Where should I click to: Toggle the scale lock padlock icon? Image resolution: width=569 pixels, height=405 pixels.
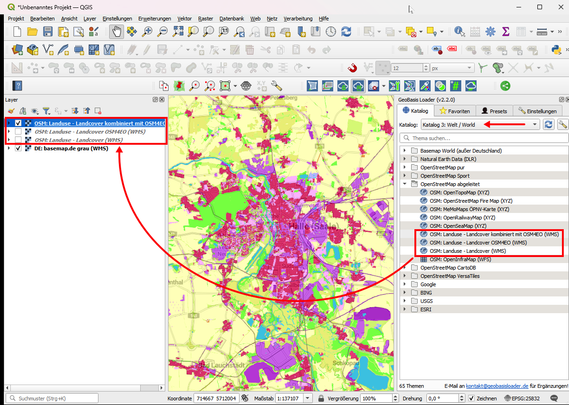321,398
